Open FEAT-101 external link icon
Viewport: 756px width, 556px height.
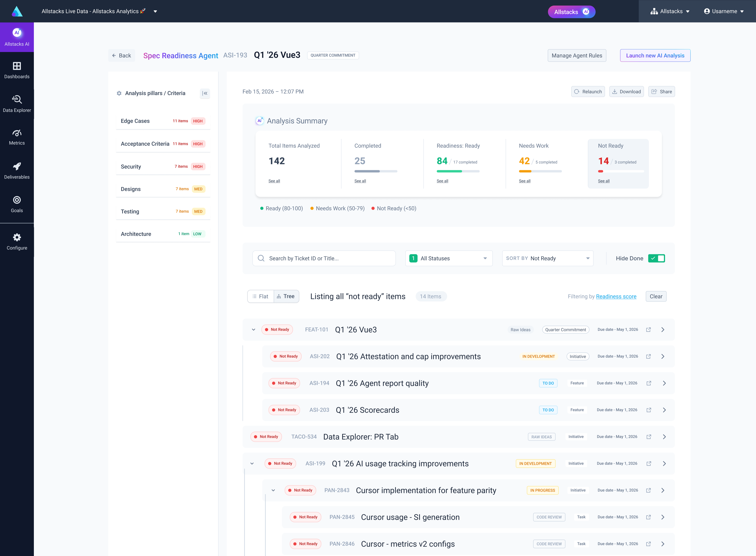(x=648, y=330)
